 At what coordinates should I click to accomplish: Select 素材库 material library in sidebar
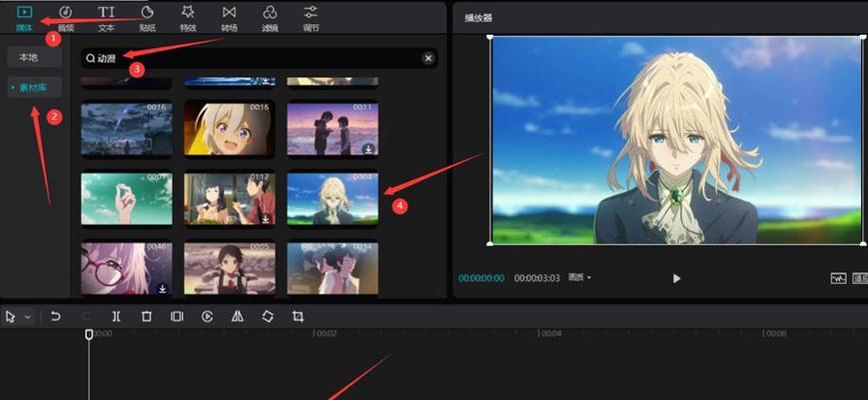pyautogui.click(x=34, y=87)
